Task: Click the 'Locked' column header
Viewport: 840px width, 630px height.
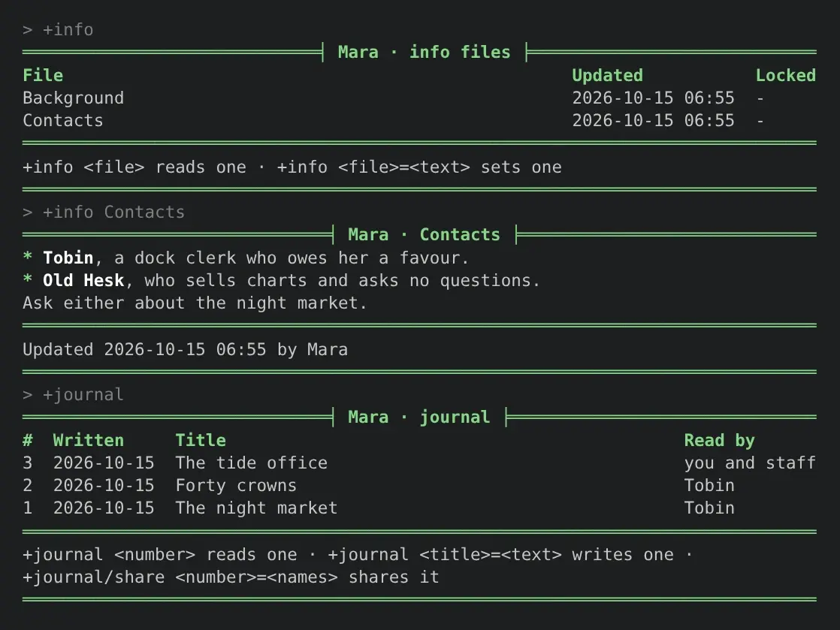Action: click(786, 75)
